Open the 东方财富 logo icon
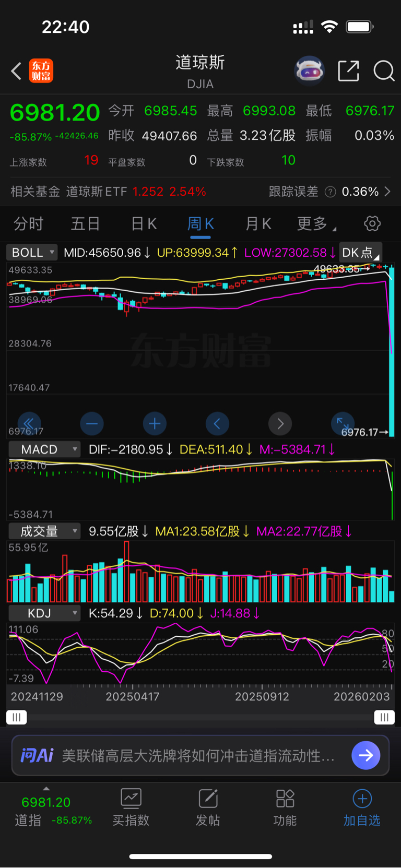Image resolution: width=401 pixels, height=868 pixels. 41,71
